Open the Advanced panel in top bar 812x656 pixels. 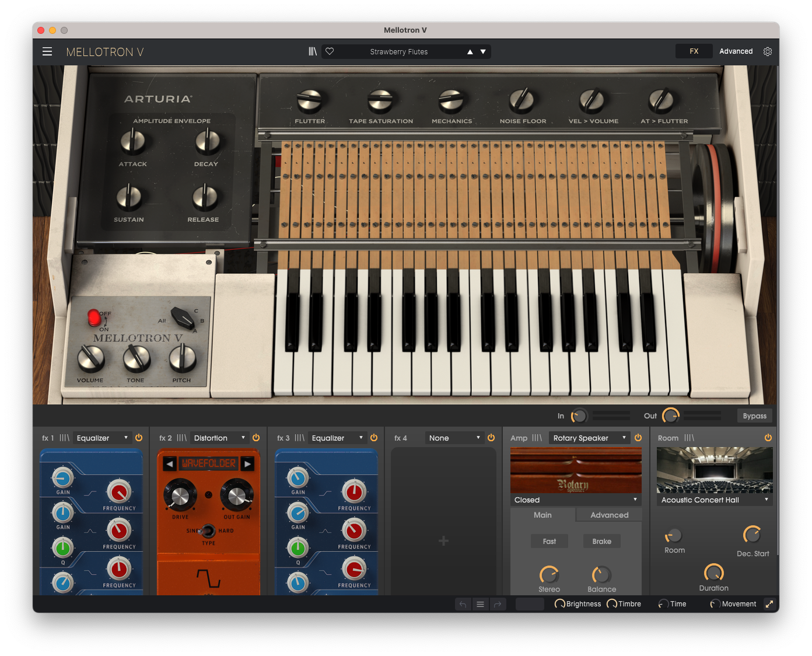736,51
